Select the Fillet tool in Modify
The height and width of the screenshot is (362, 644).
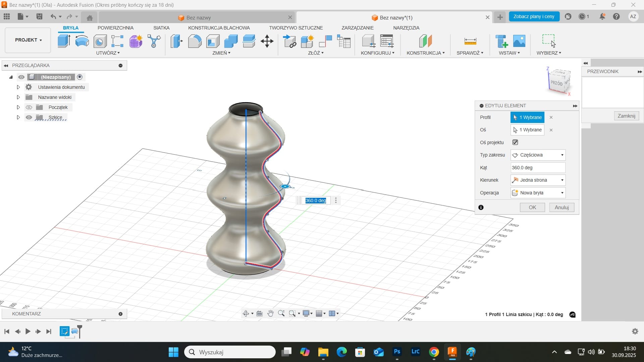pyautogui.click(x=195, y=41)
